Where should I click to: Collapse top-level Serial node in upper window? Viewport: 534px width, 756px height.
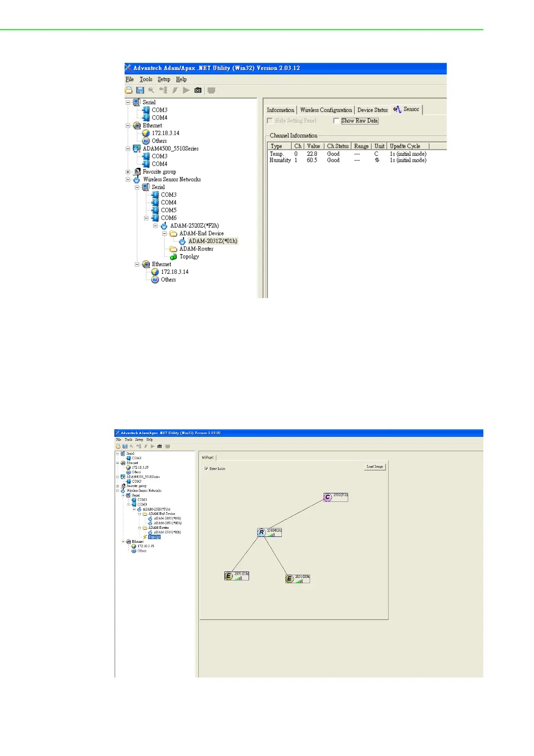tap(128, 102)
